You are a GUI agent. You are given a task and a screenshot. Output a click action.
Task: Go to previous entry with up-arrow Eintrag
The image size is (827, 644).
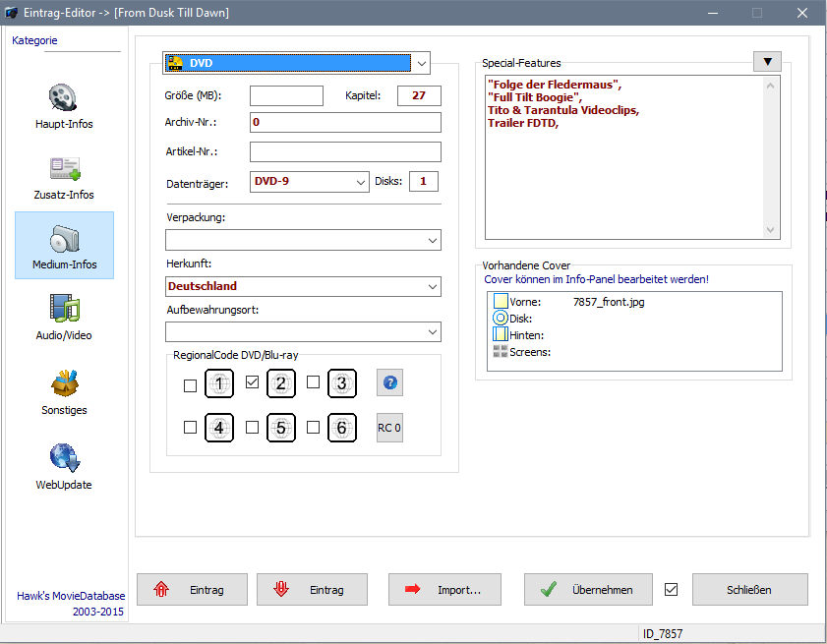[192, 590]
